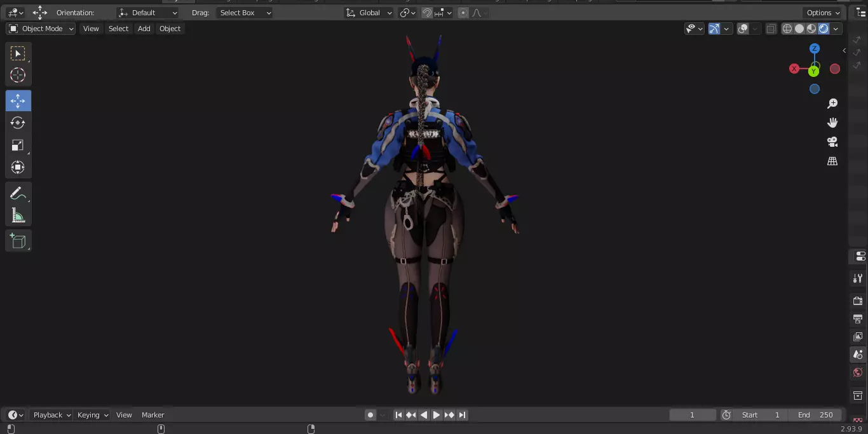This screenshot has width=868, height=434.
Task: Play the animation forward
Action: pyautogui.click(x=437, y=415)
